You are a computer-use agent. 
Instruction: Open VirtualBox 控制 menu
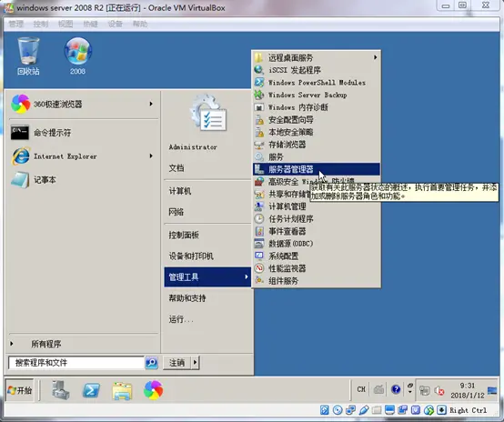pos(41,24)
